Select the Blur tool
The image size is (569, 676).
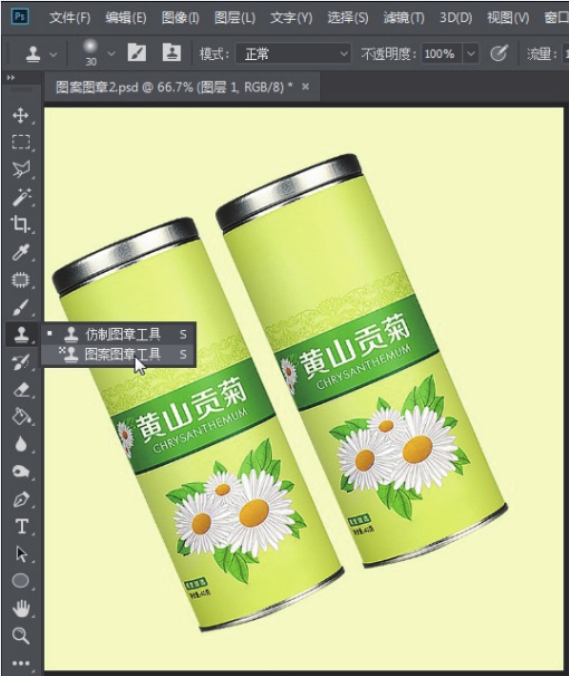pyautogui.click(x=20, y=444)
